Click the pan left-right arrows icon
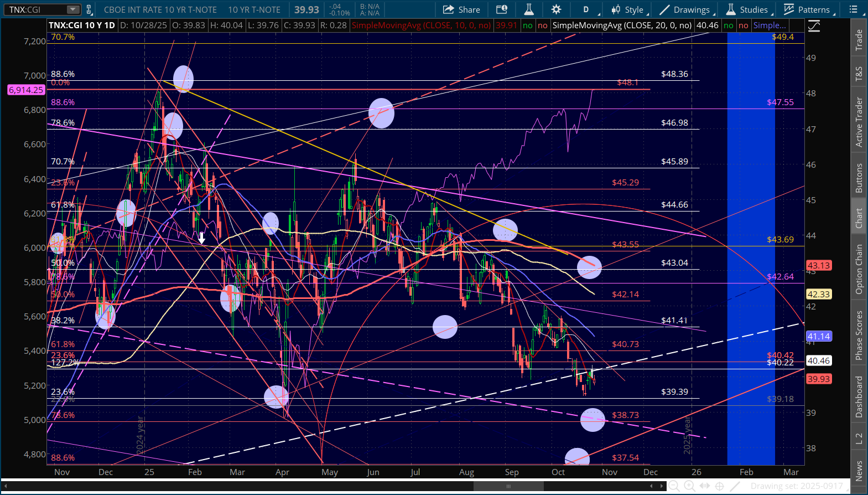The width and height of the screenshot is (868, 495). coord(705,486)
